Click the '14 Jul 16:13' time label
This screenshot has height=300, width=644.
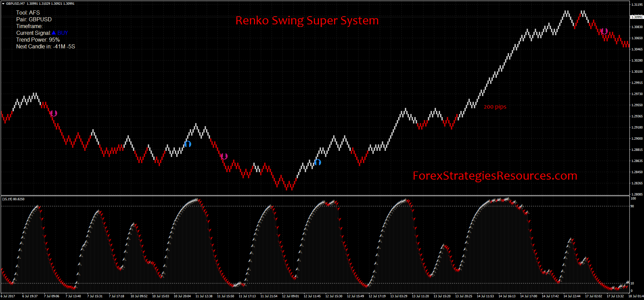pos(507,296)
